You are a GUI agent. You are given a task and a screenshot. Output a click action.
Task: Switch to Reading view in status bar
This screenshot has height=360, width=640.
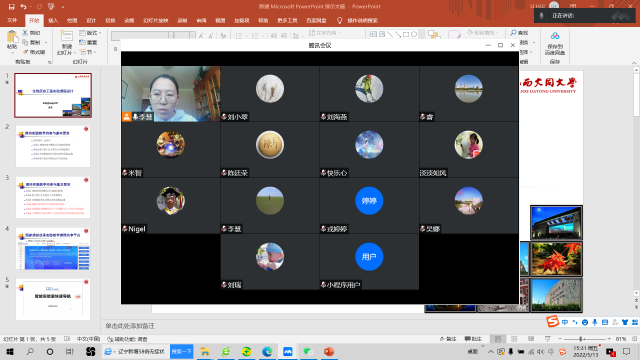coord(531,339)
